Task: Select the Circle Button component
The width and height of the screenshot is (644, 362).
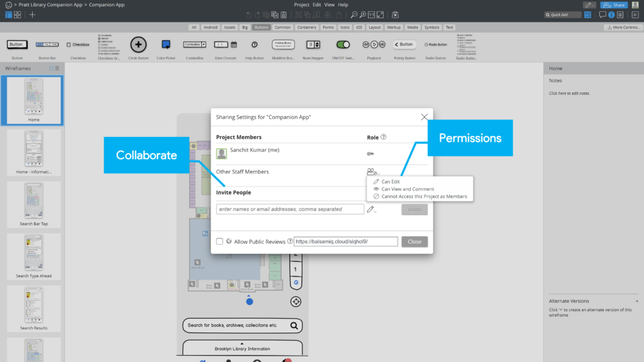Action: click(x=138, y=45)
